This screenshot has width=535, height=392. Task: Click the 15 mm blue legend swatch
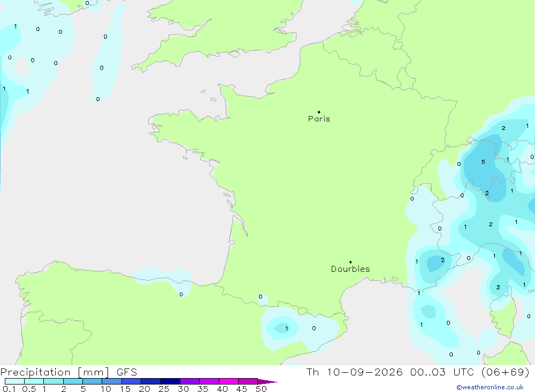(x=131, y=381)
